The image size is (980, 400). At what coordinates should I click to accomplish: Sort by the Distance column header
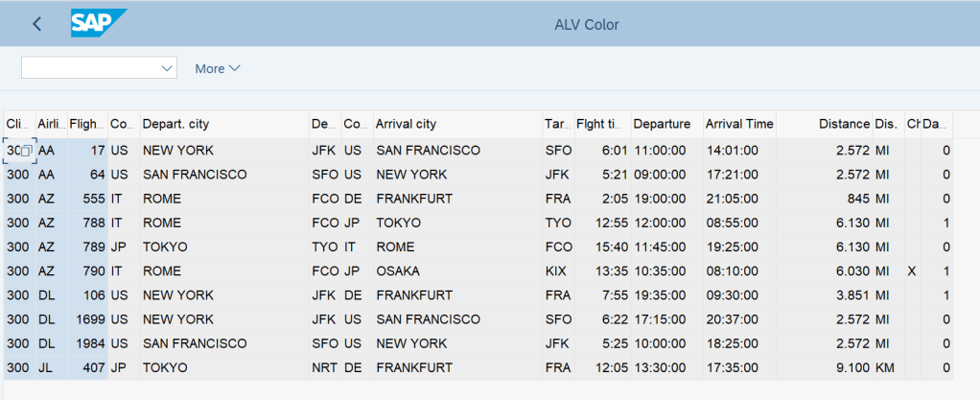pyautogui.click(x=843, y=124)
